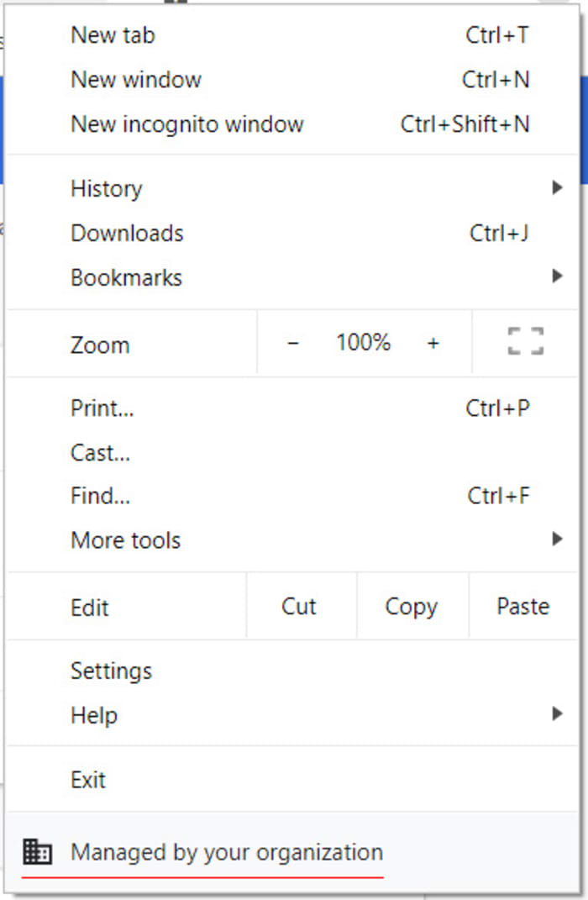Open a New tab

[113, 35]
